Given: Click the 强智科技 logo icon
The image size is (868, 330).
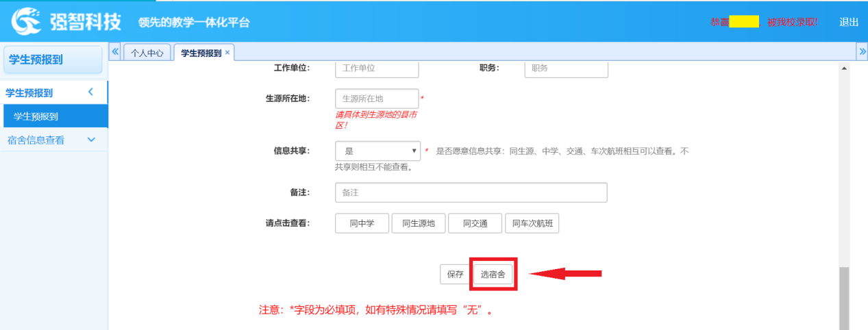Looking at the screenshot, I should (25, 21).
